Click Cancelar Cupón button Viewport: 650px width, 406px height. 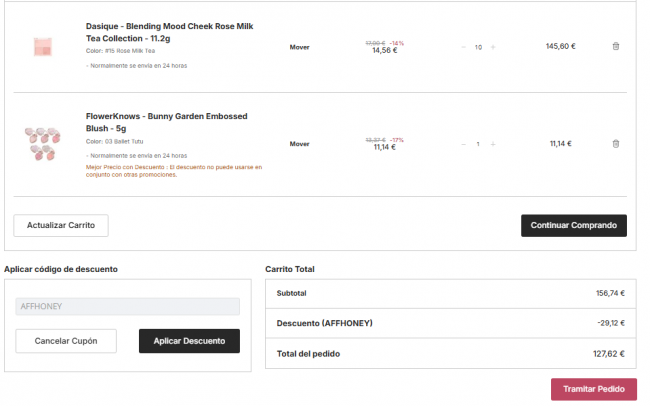[x=66, y=341]
